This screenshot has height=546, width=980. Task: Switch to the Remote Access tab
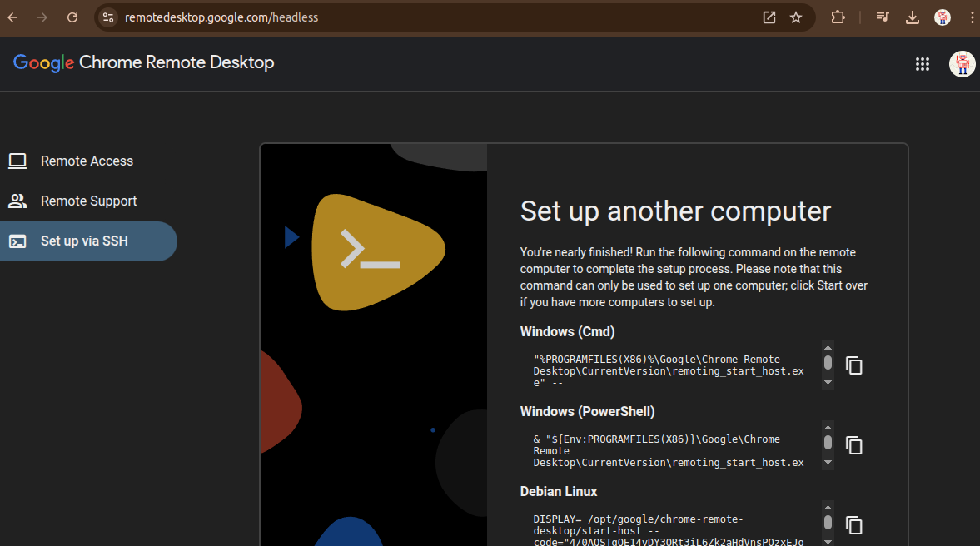[88, 161]
